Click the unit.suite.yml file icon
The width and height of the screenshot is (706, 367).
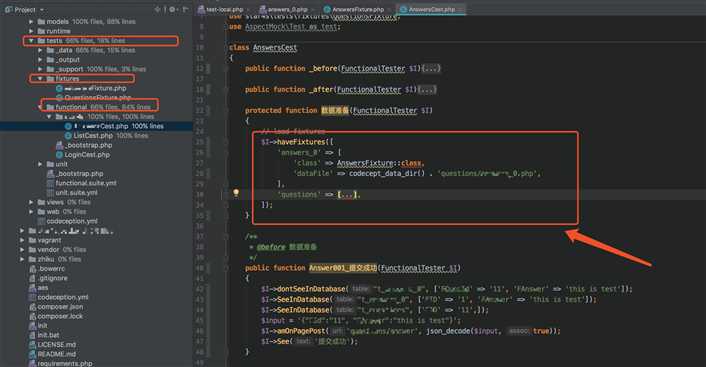(x=50, y=192)
